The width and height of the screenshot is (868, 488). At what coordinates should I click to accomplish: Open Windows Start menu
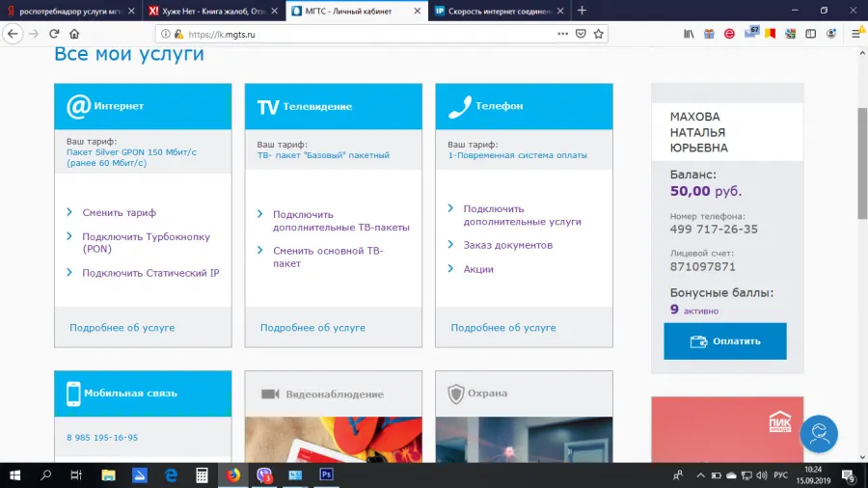[14, 474]
